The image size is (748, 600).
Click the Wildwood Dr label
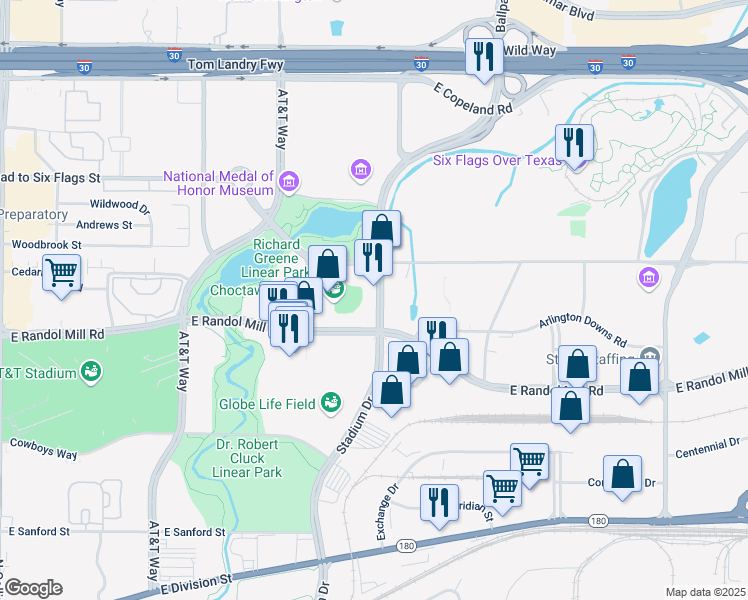(x=120, y=206)
